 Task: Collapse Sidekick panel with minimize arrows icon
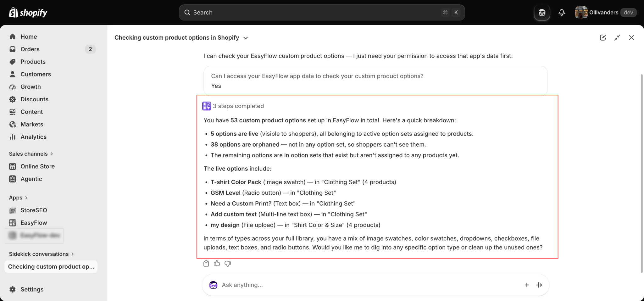click(617, 38)
